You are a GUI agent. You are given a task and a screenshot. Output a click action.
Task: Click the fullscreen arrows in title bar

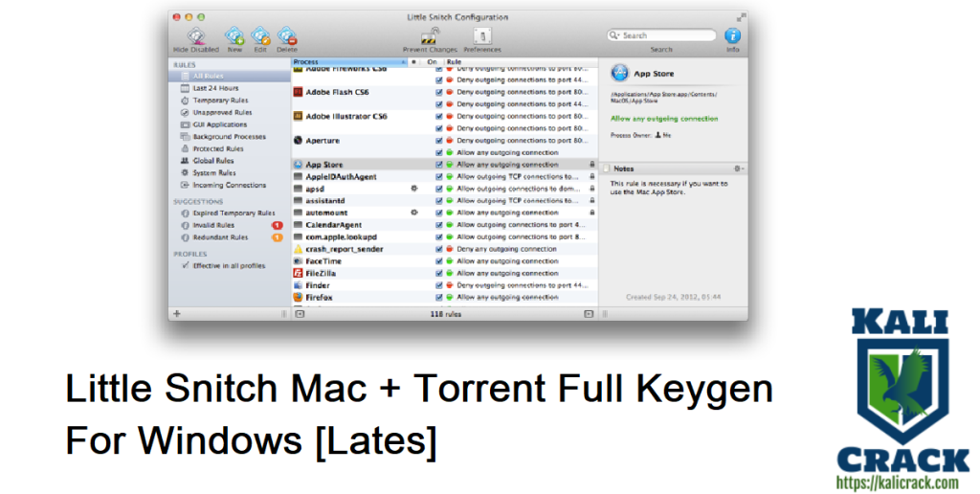[741, 17]
